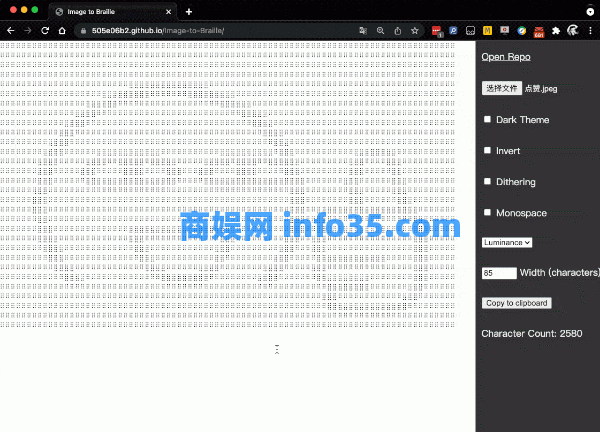Click the lock icon in address bar

pyautogui.click(x=83, y=31)
